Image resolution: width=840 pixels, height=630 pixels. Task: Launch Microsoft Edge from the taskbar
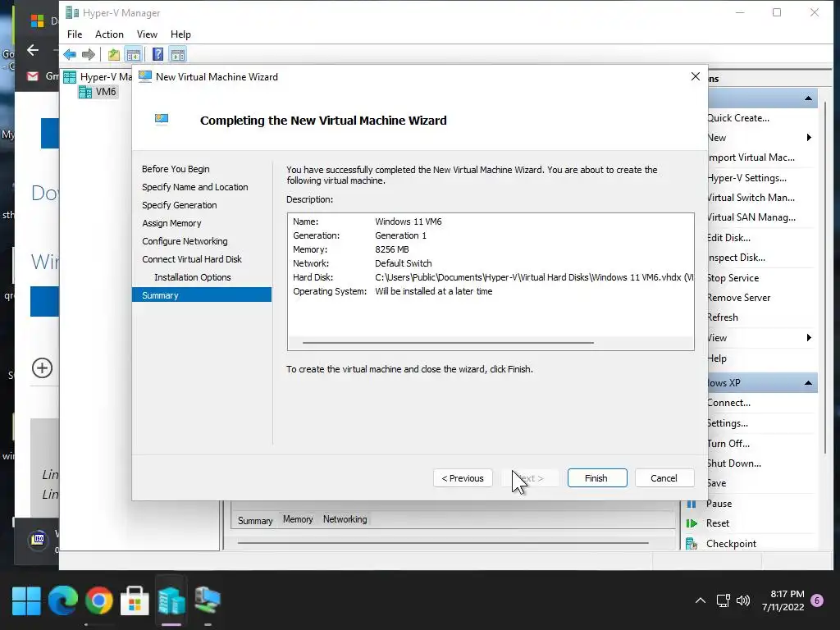click(62, 600)
